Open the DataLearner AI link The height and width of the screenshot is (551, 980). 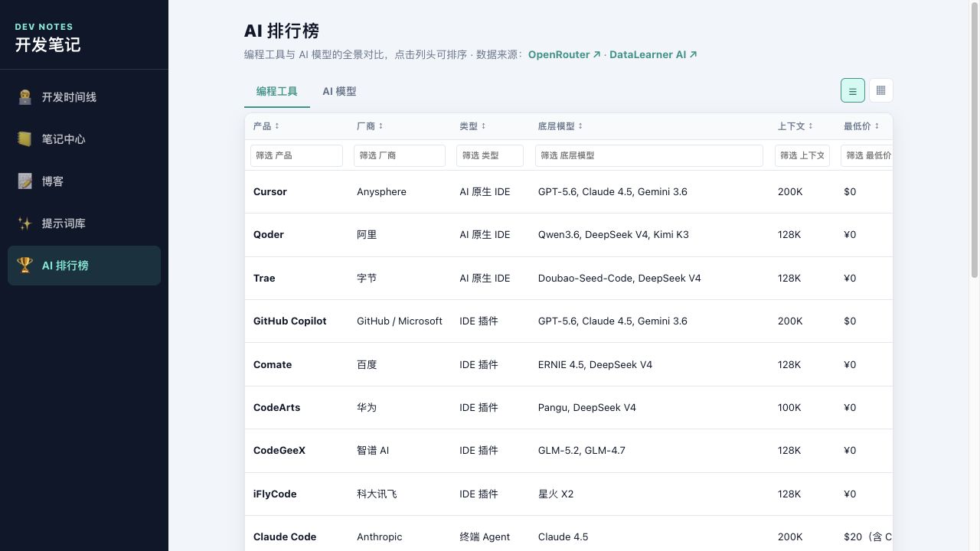click(653, 54)
